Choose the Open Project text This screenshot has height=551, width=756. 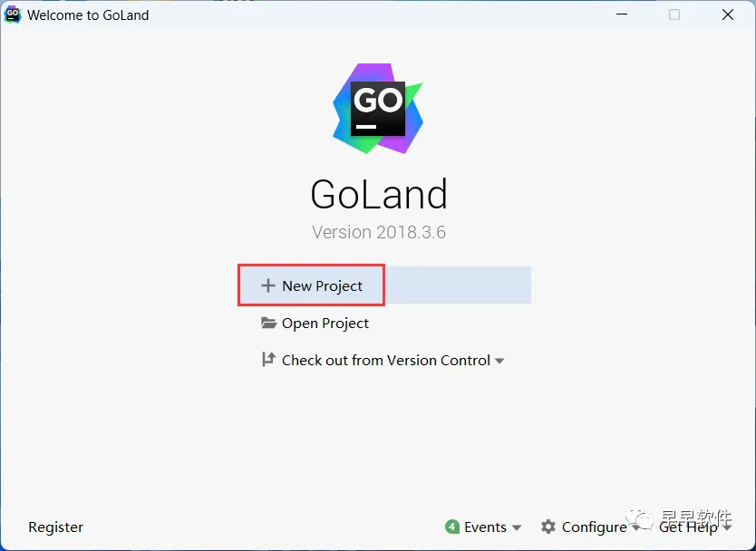click(x=325, y=323)
